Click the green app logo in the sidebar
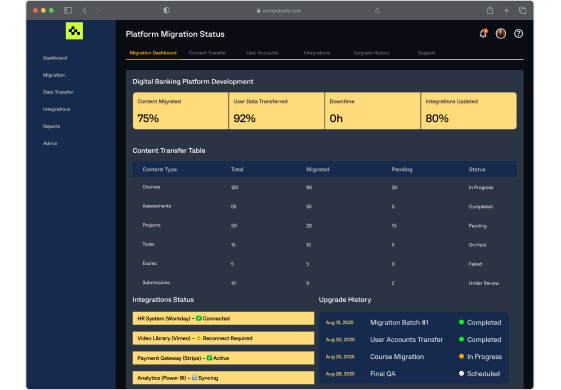This screenshot has height=390, width=561. point(74,31)
